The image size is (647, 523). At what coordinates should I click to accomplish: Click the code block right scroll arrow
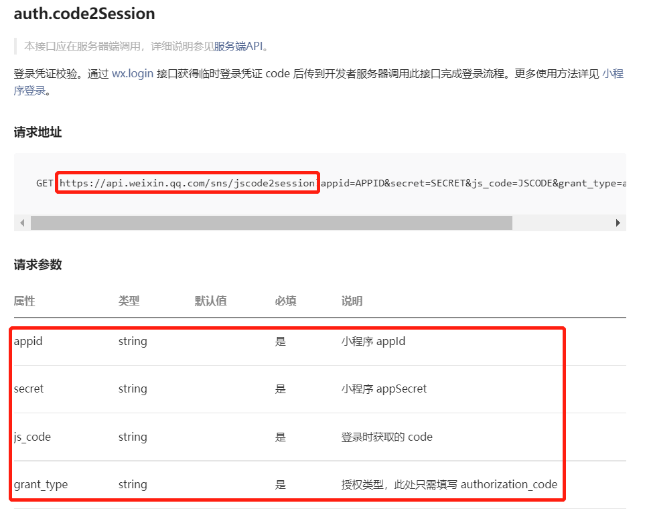pyautogui.click(x=618, y=223)
